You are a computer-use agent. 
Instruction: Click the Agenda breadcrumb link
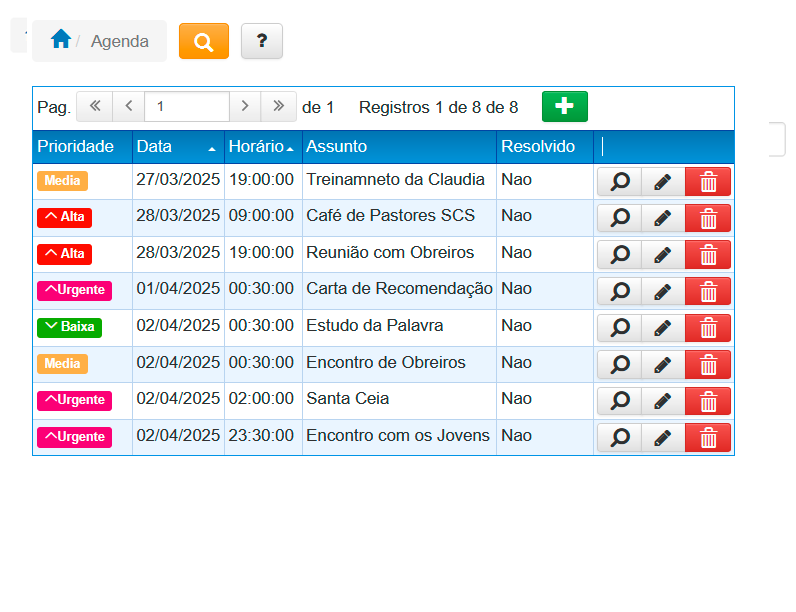(x=120, y=41)
